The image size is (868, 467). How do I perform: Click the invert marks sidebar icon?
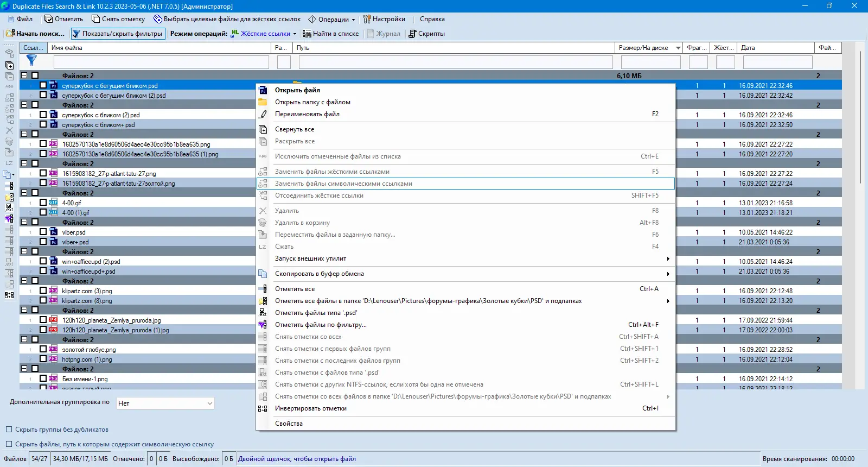[9, 295]
